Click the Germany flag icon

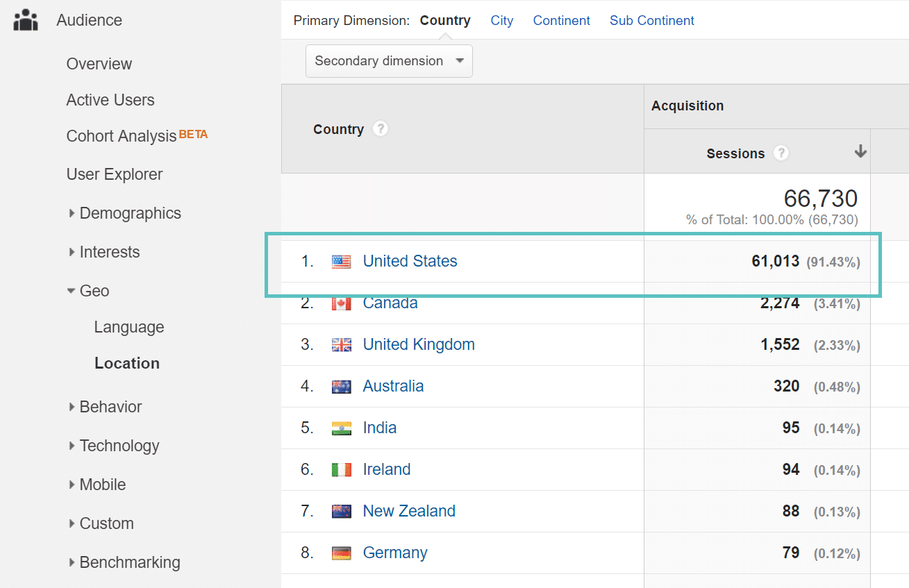pyautogui.click(x=341, y=553)
